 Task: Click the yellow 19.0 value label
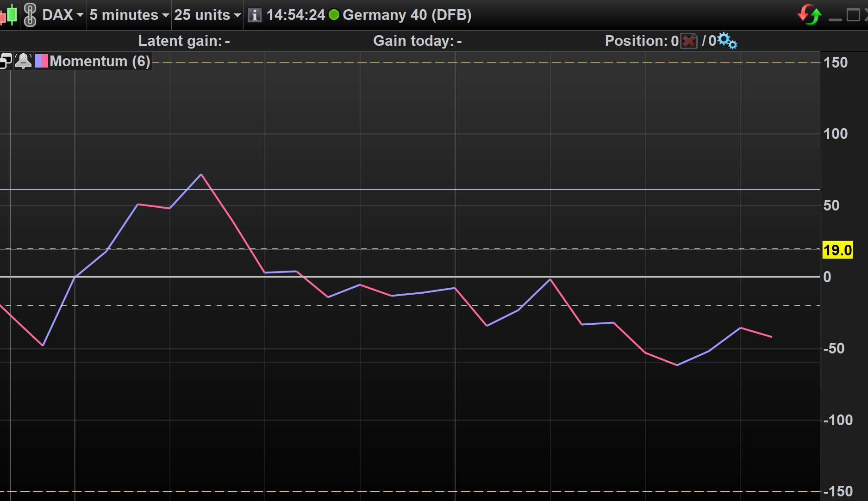(837, 250)
